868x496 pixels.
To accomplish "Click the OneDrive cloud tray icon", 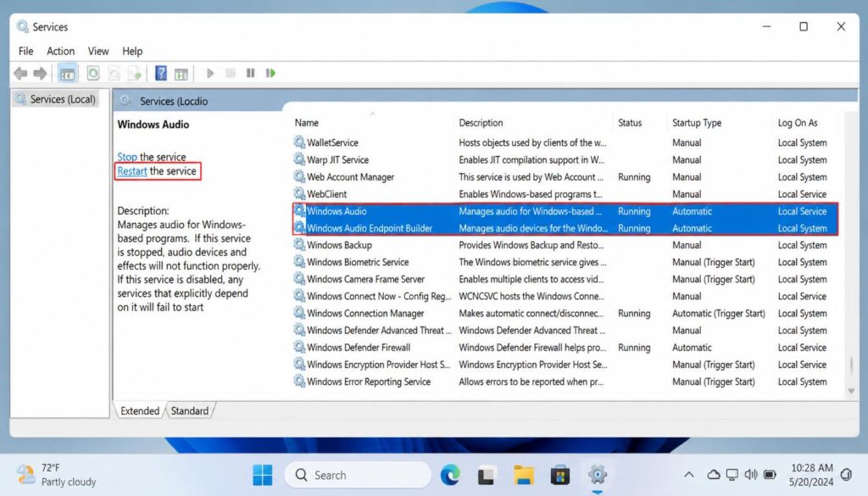I will point(714,475).
